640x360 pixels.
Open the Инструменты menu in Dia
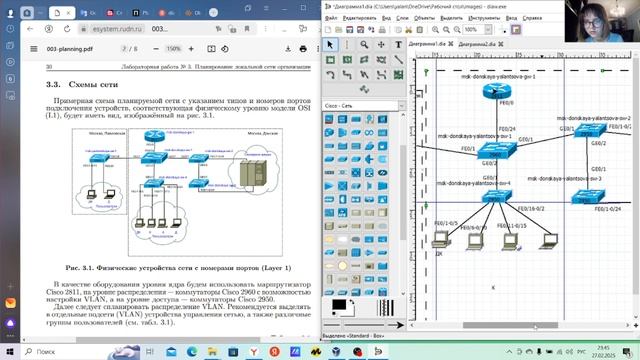coord(484,18)
